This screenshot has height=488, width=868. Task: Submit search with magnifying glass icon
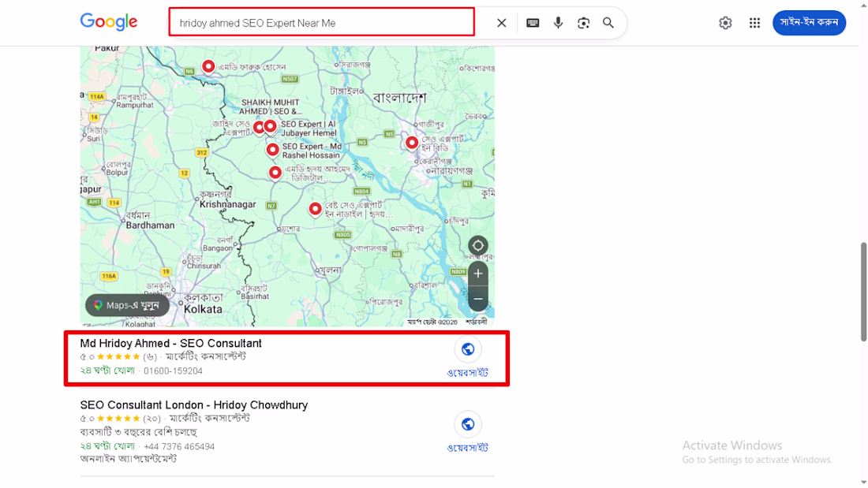pyautogui.click(x=608, y=23)
